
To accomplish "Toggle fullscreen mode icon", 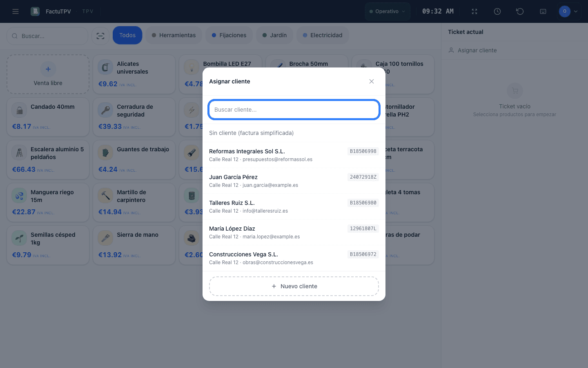I will tap(474, 11).
